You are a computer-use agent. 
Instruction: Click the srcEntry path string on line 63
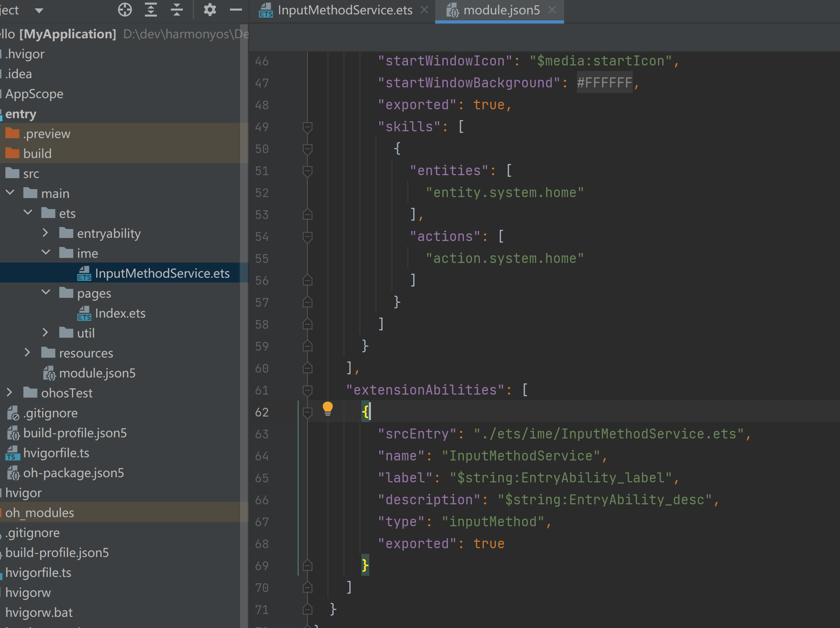click(609, 434)
